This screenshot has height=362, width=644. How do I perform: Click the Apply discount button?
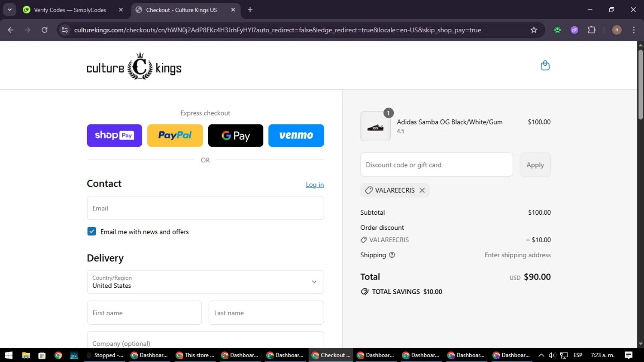pos(535,164)
